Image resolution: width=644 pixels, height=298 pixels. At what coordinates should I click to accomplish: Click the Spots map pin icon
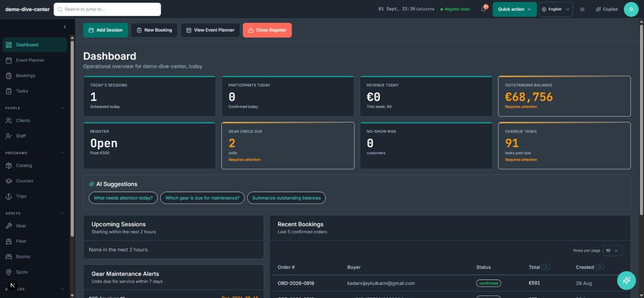coord(9,272)
